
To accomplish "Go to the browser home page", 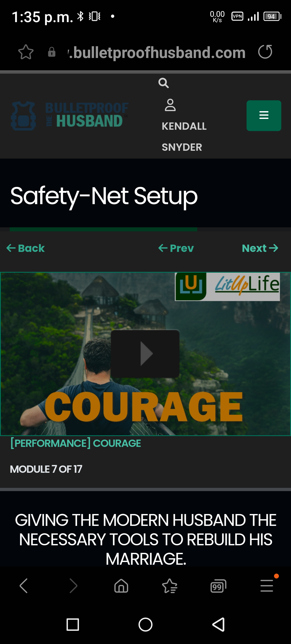I will [121, 586].
